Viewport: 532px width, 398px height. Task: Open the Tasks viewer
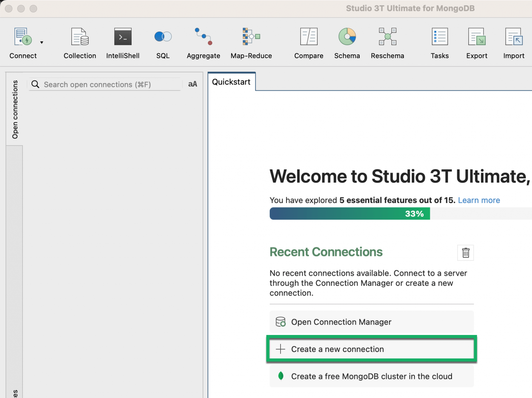pyautogui.click(x=440, y=42)
